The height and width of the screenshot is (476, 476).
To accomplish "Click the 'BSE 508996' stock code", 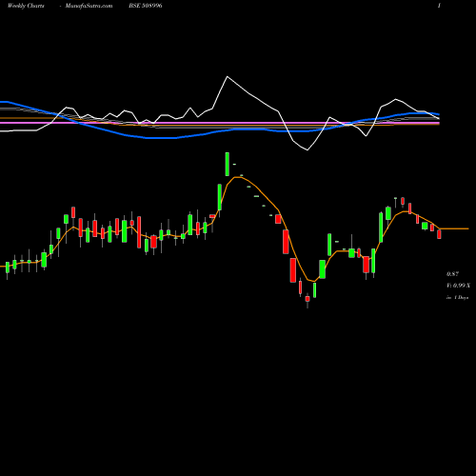I will tap(146, 6).
